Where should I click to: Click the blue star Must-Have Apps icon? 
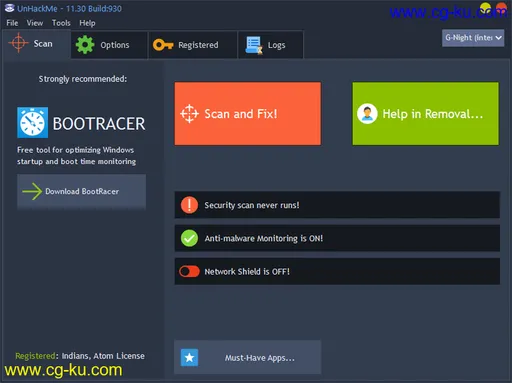[x=189, y=358]
